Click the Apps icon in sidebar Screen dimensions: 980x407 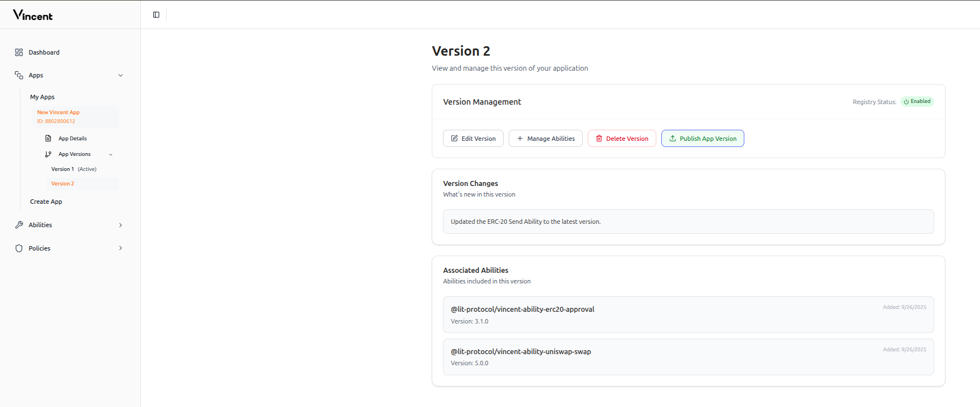19,75
